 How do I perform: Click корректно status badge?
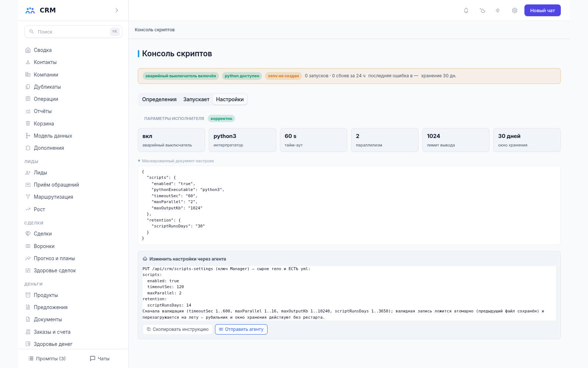tap(221, 118)
